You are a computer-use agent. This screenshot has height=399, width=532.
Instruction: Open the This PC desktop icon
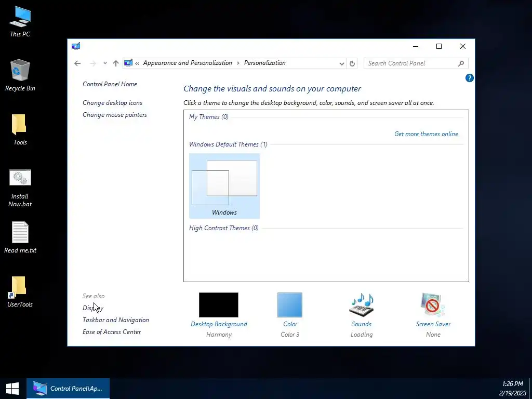pyautogui.click(x=20, y=22)
